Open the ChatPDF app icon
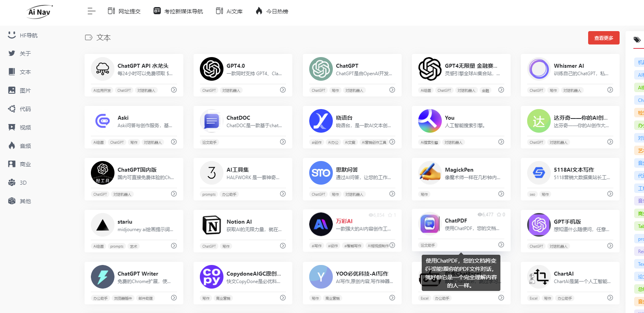Screen dimensions: 644x313 [430, 224]
